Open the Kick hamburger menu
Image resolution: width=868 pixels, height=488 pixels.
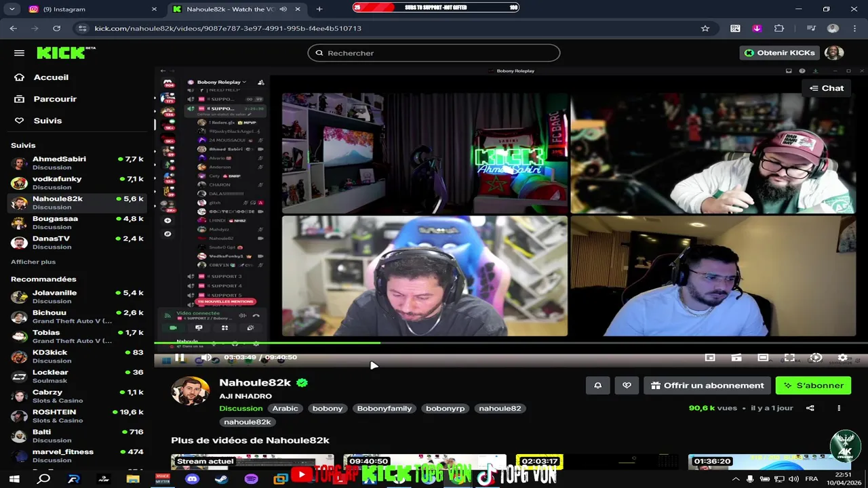tap(19, 53)
